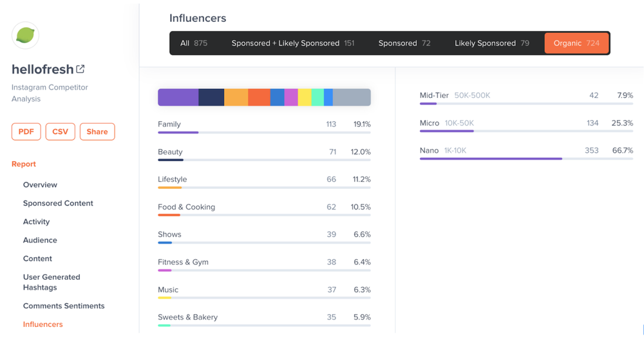Screen dimensions: 644x343
Task: Select the Lifestyle category label
Action: pyautogui.click(x=172, y=179)
